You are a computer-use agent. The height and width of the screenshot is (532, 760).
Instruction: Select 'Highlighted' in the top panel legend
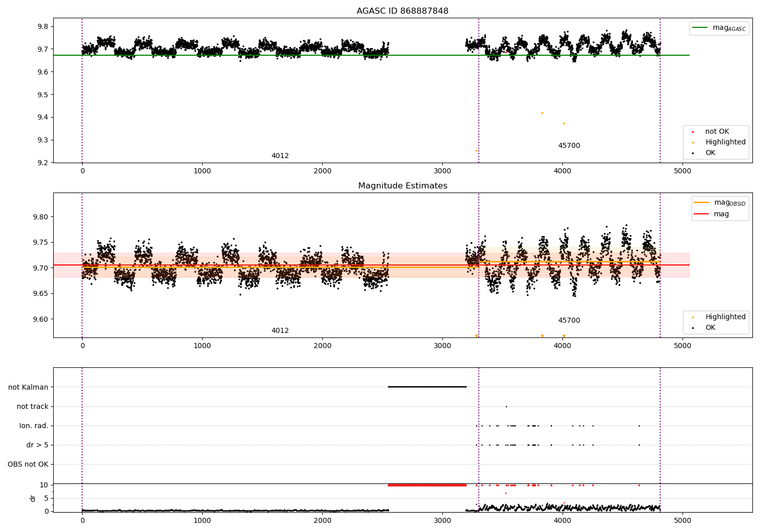point(725,142)
